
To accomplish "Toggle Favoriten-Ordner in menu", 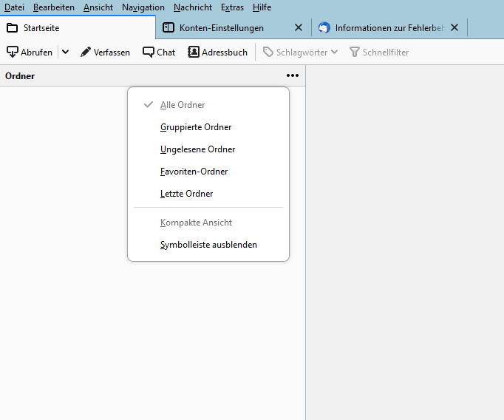I will [x=194, y=172].
